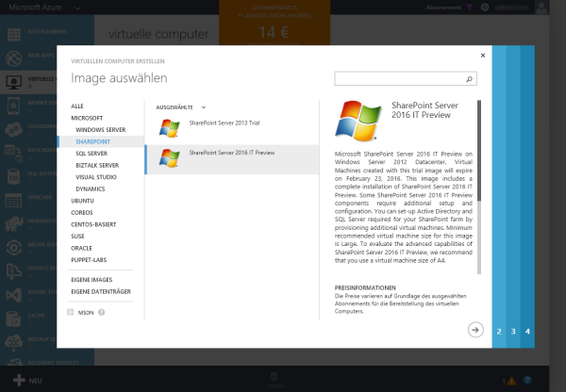Select the SQL SERVER category
Screen dimensions: 566x392
point(92,154)
